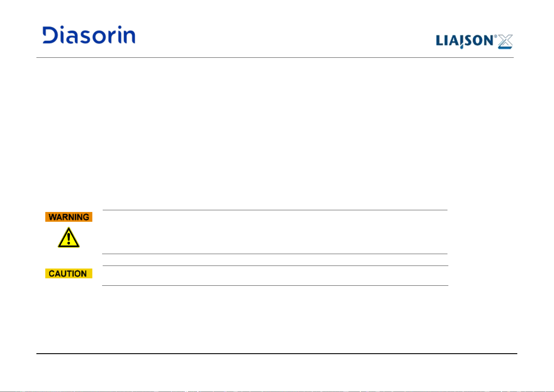Click the yellow warning triangle icon
The height and width of the screenshot is (392, 554).
[69, 237]
